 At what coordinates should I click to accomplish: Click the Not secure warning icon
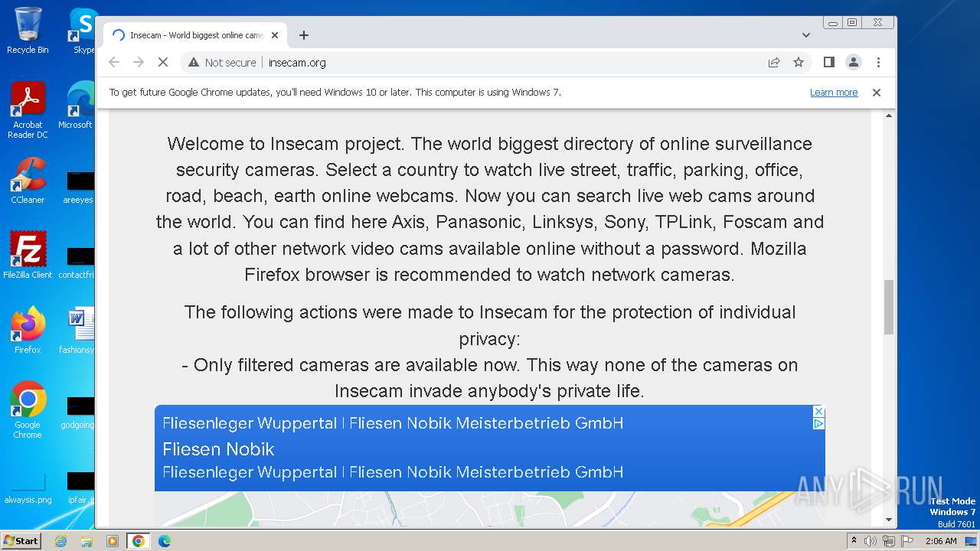pyautogui.click(x=194, y=63)
